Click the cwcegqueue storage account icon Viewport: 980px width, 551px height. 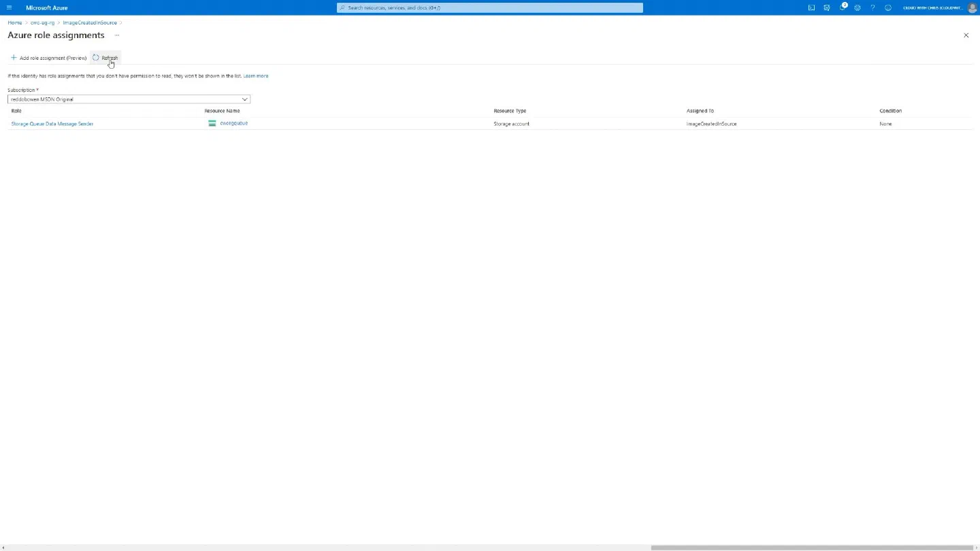(x=212, y=123)
